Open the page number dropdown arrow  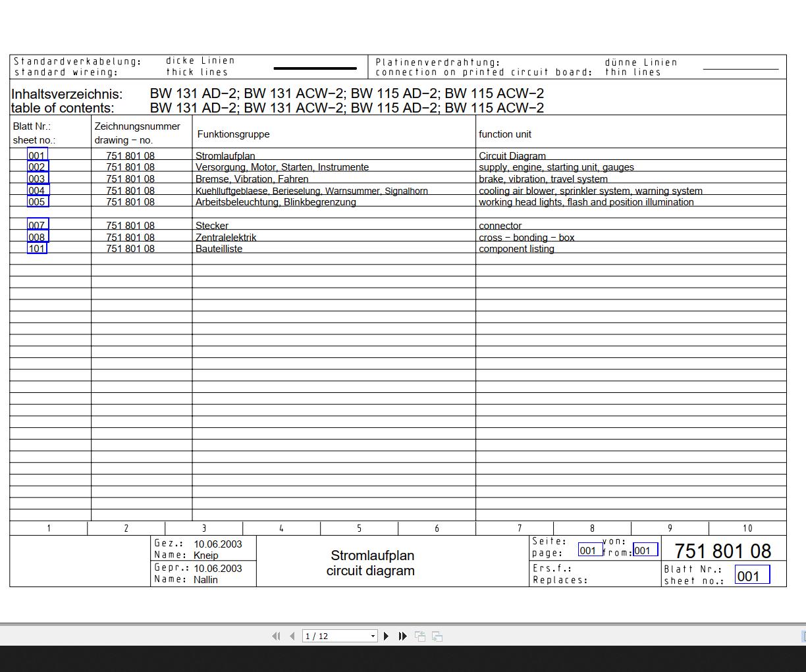pos(373,636)
